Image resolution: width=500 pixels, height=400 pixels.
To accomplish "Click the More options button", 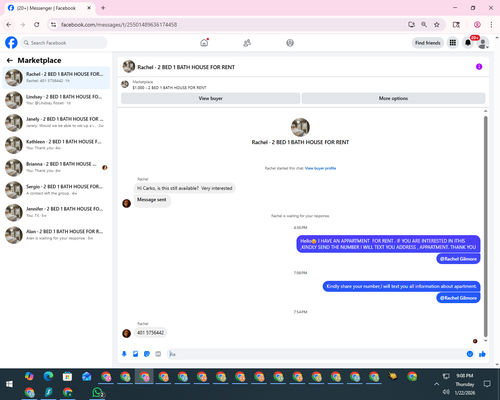I will pos(393,98).
